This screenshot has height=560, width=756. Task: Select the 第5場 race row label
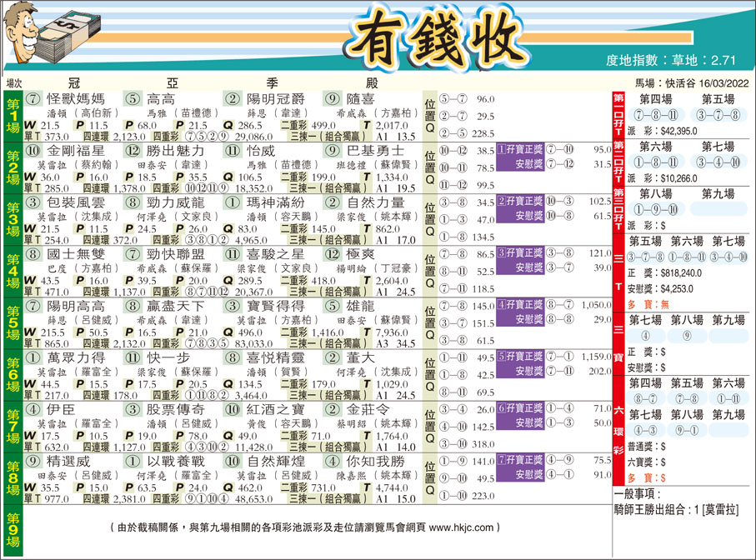pyautogui.click(x=12, y=322)
